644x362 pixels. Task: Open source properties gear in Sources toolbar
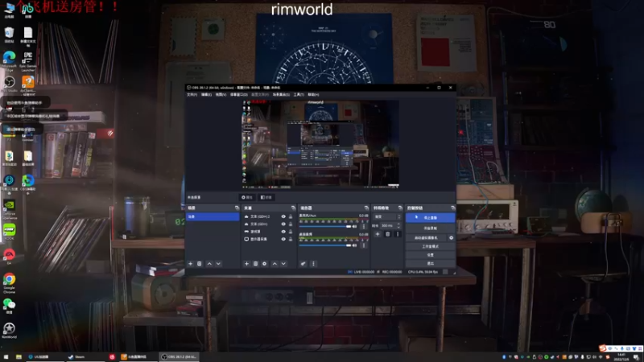(x=265, y=264)
